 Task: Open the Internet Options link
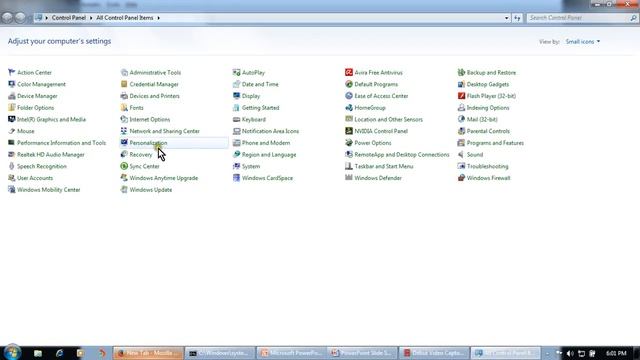click(149, 119)
